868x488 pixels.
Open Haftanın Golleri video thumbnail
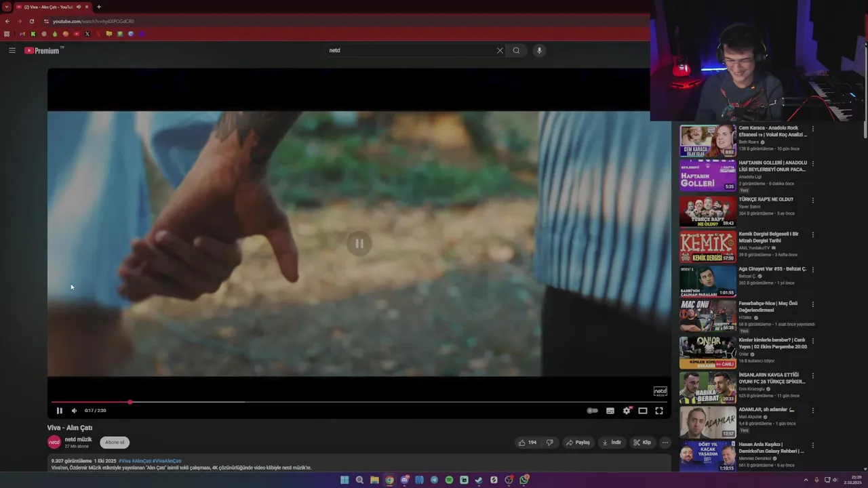[708, 176]
